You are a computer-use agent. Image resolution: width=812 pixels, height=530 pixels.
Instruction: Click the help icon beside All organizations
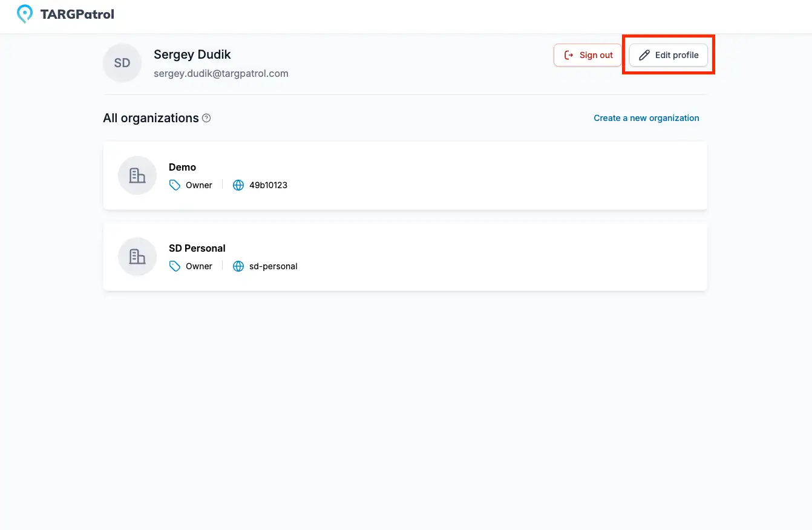[x=206, y=118]
